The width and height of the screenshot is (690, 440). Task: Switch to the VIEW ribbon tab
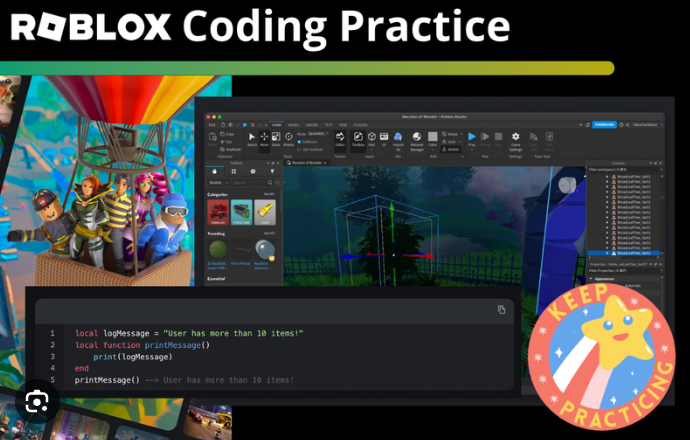343,125
